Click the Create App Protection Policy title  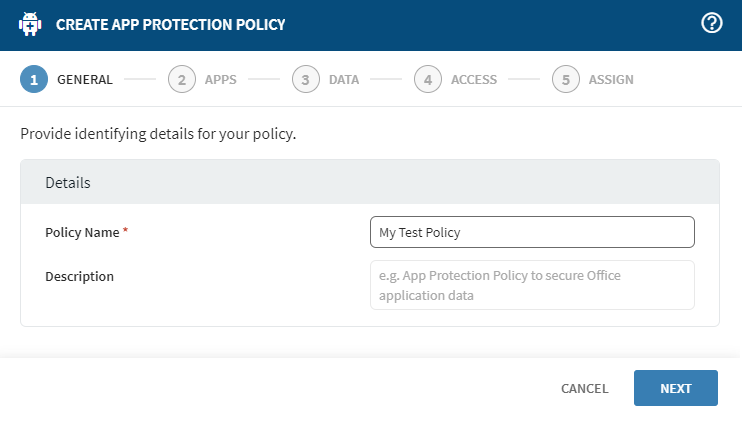point(170,24)
